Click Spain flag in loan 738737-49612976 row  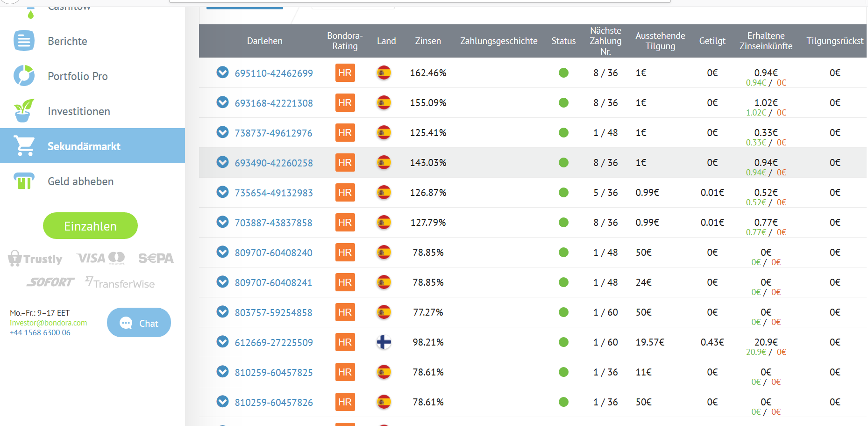click(x=384, y=133)
